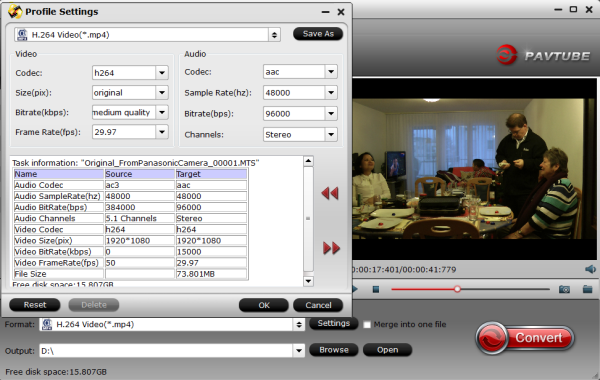Expand the video Codec h264 dropdown

[x=162, y=72]
